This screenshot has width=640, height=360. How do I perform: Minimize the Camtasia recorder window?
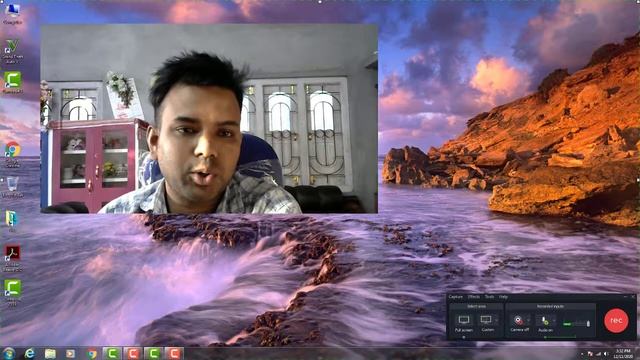[x=625, y=297]
